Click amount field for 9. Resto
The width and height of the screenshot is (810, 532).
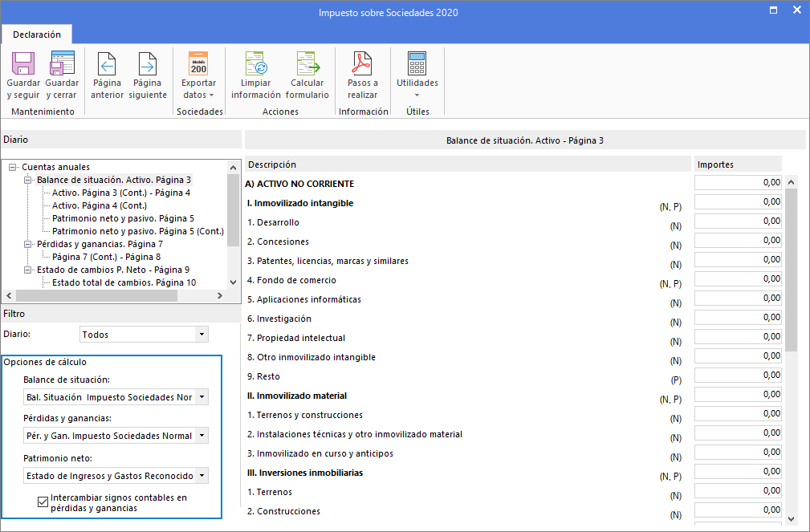[738, 375]
